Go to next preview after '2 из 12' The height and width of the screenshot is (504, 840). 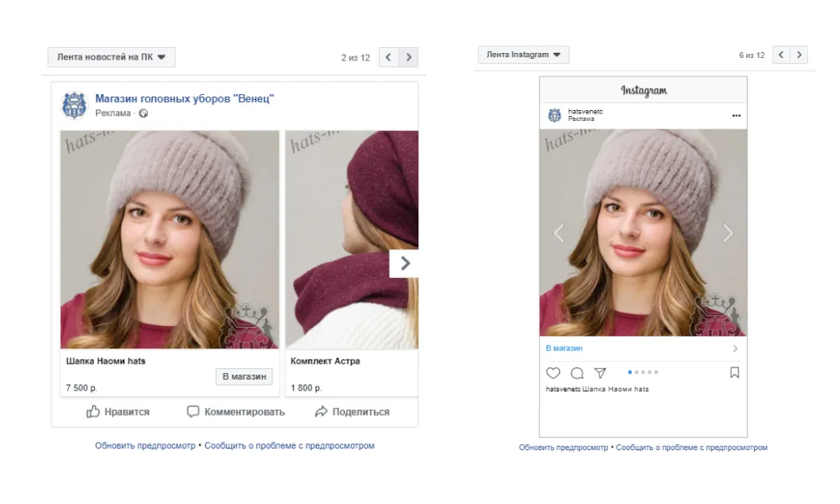[x=408, y=57]
